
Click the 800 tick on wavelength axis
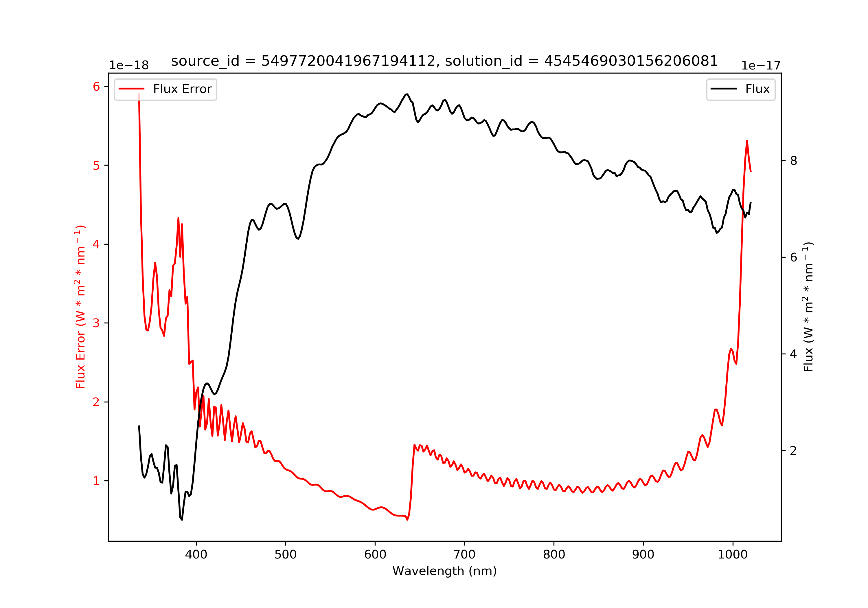[554, 555]
